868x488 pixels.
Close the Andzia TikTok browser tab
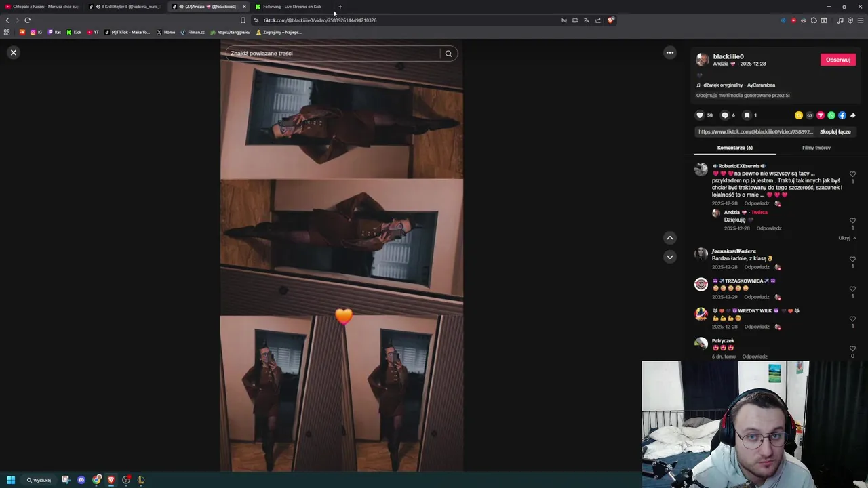pyautogui.click(x=244, y=7)
